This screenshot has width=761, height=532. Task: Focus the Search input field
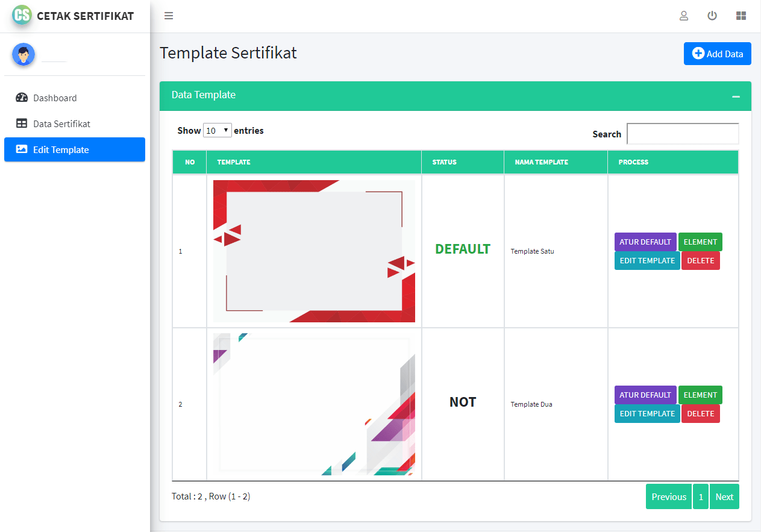(x=683, y=134)
